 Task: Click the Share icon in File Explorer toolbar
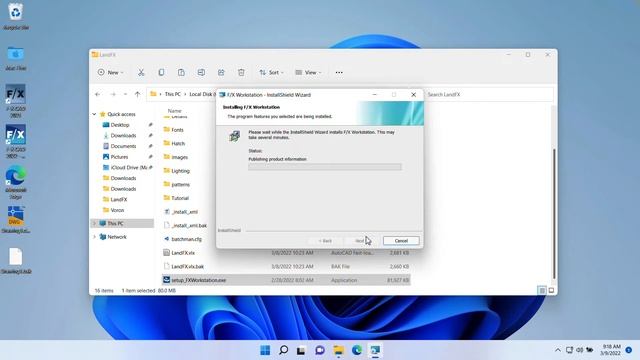[221, 72]
